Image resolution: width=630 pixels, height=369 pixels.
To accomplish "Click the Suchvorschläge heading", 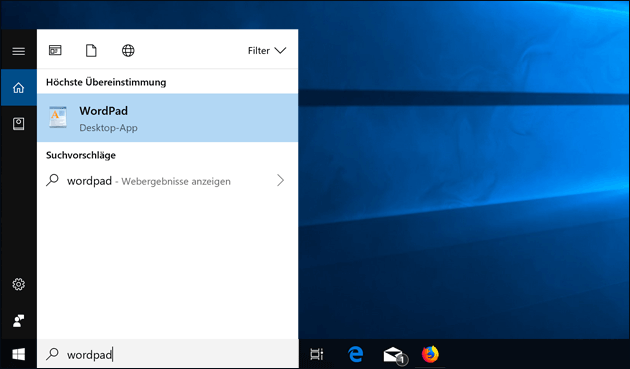I will pos(81,155).
